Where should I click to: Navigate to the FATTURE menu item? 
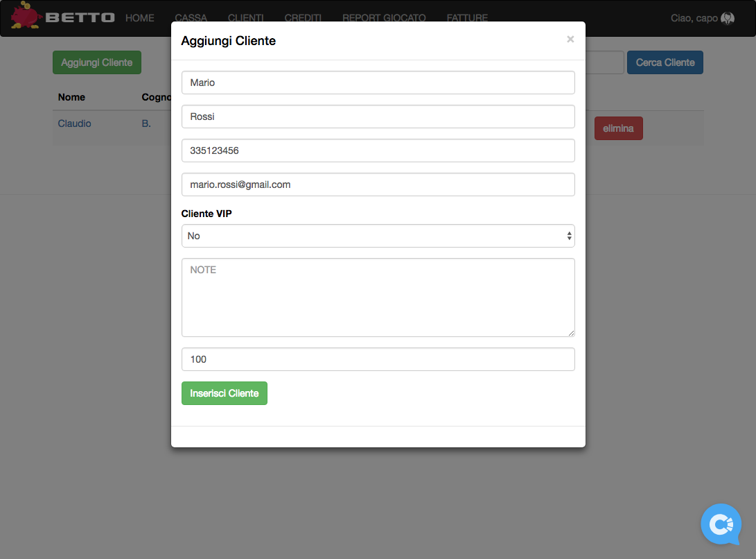coord(467,18)
